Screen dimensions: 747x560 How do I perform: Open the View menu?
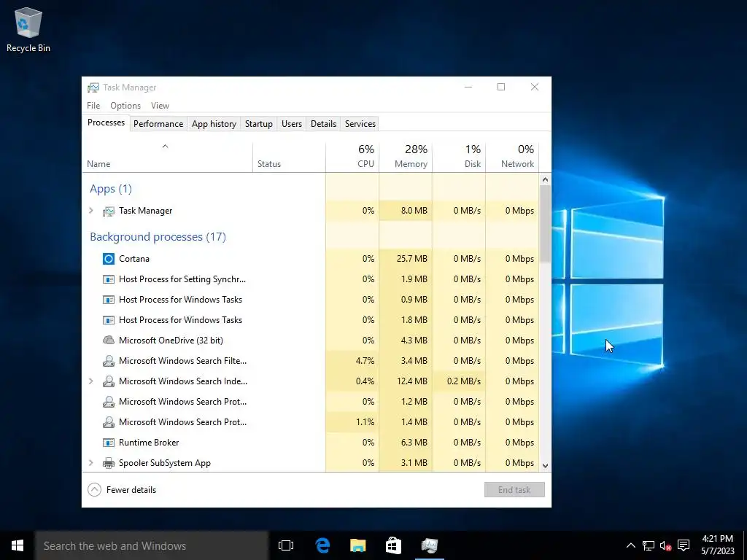160,106
